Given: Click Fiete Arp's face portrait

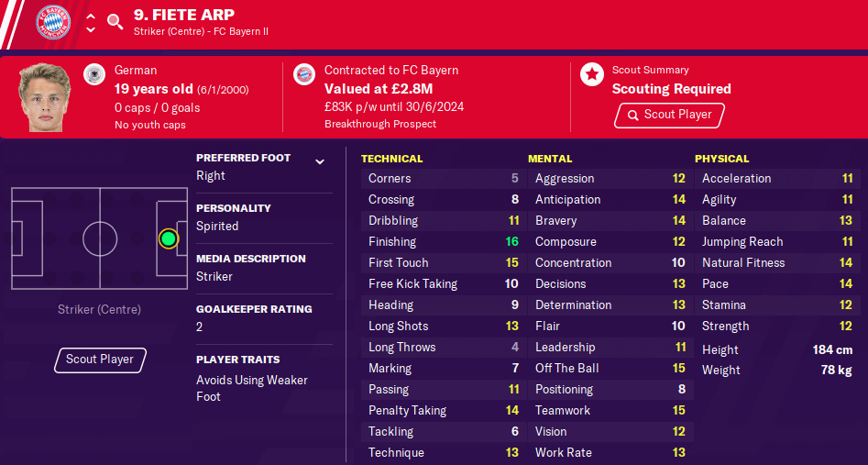Looking at the screenshot, I should pyautogui.click(x=44, y=97).
